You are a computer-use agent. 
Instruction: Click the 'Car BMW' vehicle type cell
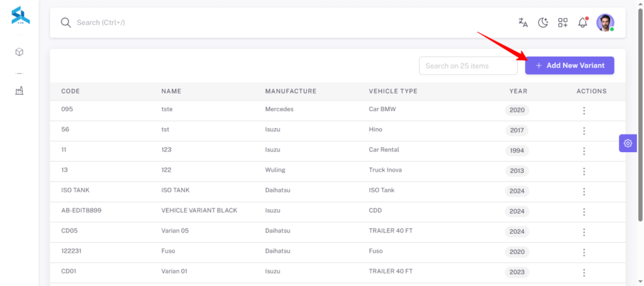(382, 109)
